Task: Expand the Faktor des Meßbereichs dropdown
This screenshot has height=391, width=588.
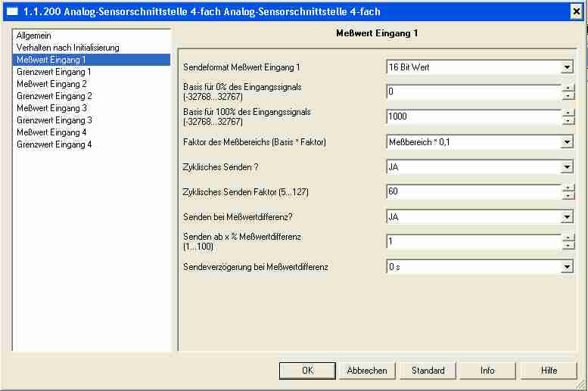Action: tap(567, 141)
